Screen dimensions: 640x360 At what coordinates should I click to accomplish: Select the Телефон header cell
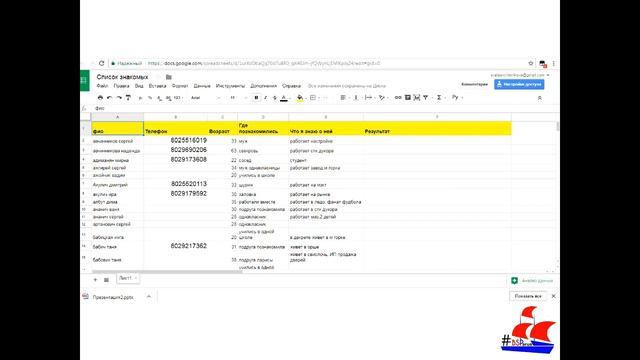coord(176,128)
